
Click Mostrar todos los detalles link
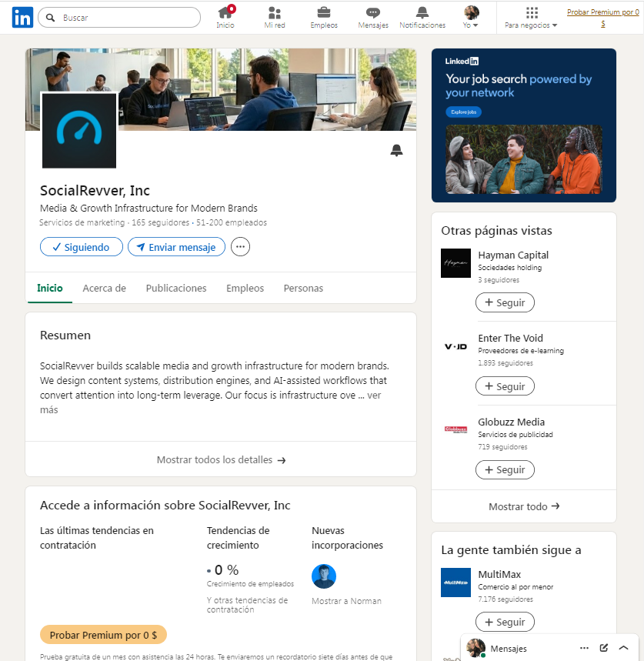221,460
